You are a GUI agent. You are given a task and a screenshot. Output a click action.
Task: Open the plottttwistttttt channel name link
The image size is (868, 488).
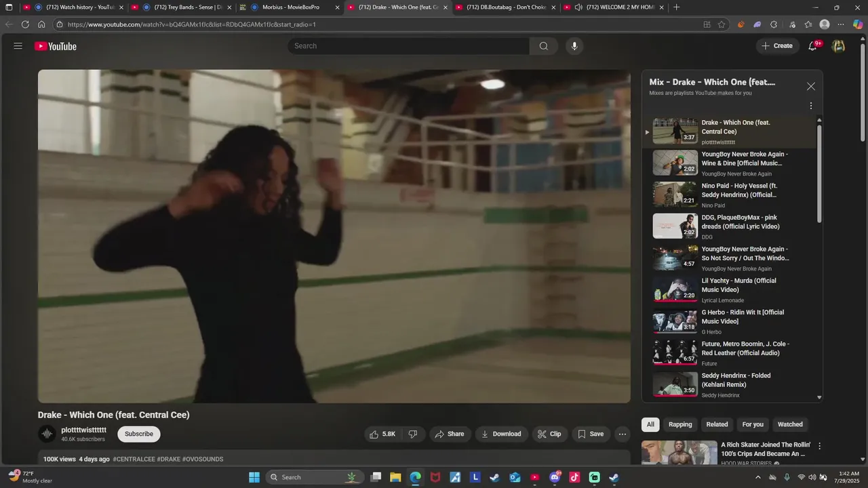click(x=84, y=430)
